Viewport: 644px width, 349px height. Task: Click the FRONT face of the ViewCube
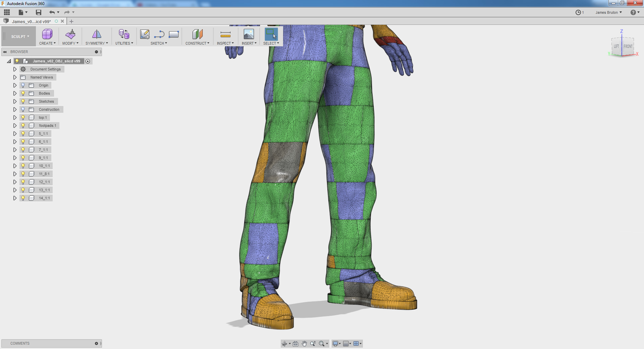[628, 47]
